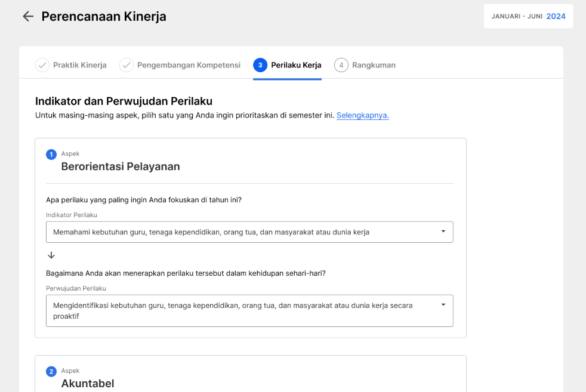
Task: Switch to the Praktik Kinerja step tab
Action: (x=79, y=65)
